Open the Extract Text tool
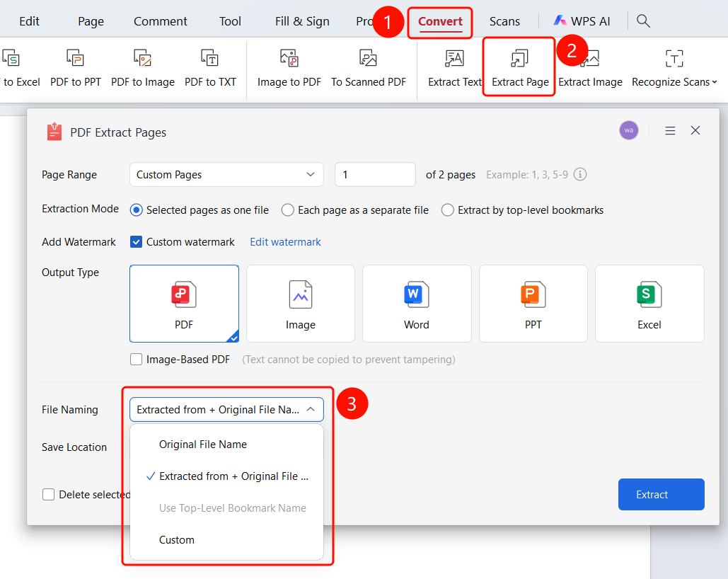728x579 pixels. [454, 69]
